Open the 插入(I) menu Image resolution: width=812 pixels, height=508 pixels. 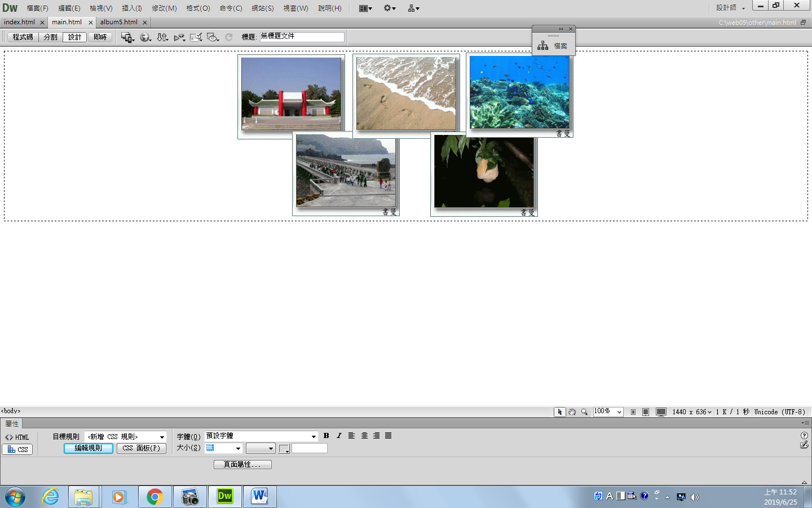132,8
